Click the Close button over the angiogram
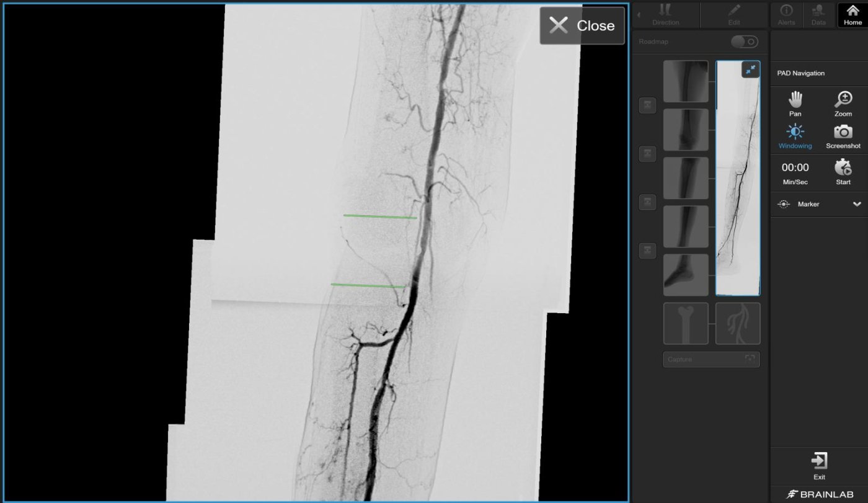This screenshot has height=503, width=868. [582, 25]
